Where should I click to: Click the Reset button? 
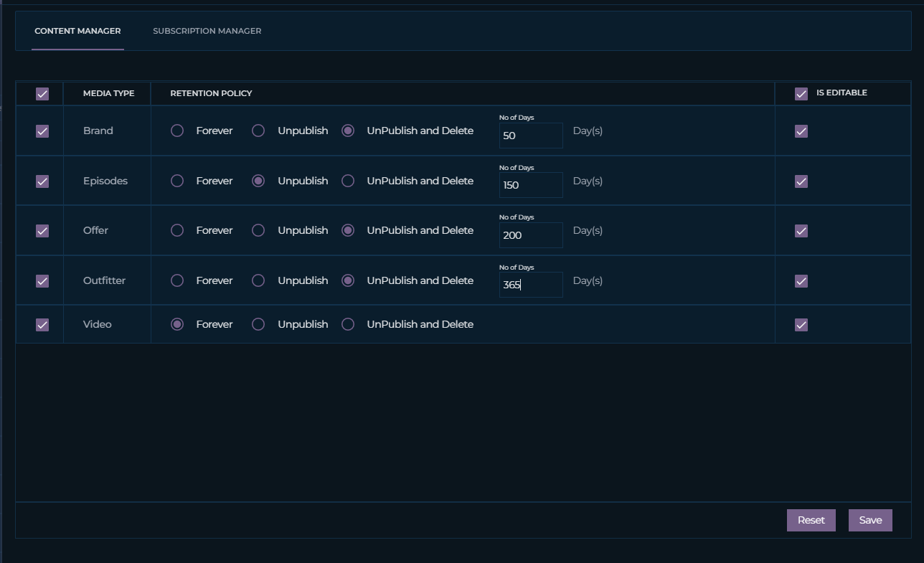click(x=811, y=520)
